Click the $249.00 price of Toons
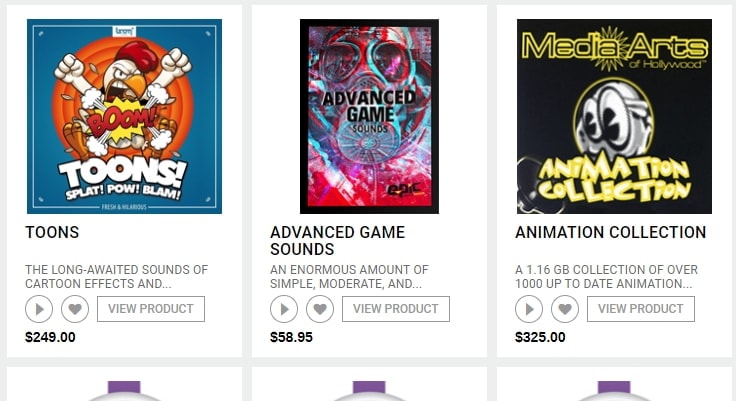736x401 pixels. [50, 337]
